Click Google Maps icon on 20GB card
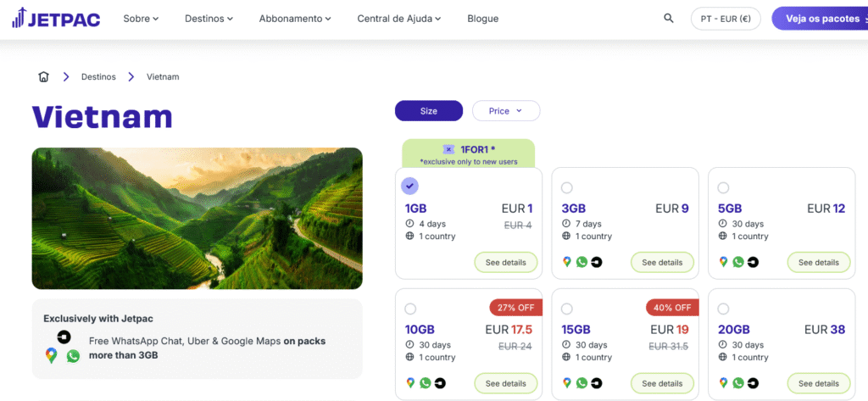 pyautogui.click(x=723, y=382)
